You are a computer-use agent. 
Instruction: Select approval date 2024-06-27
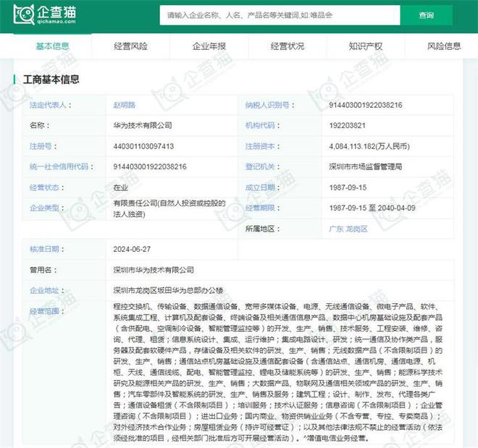(x=132, y=249)
